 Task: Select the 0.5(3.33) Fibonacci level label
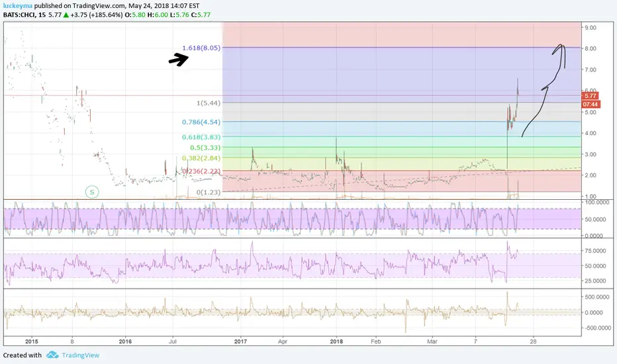(205, 148)
